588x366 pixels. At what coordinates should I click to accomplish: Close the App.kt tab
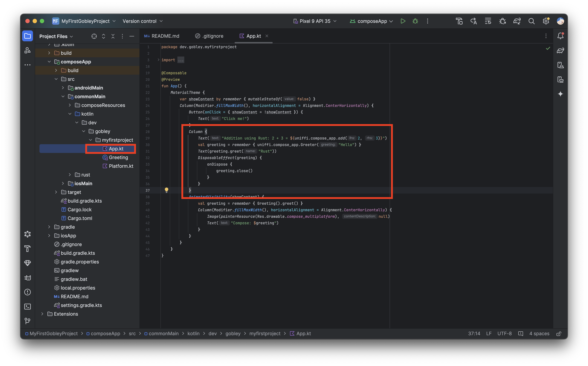tap(267, 36)
